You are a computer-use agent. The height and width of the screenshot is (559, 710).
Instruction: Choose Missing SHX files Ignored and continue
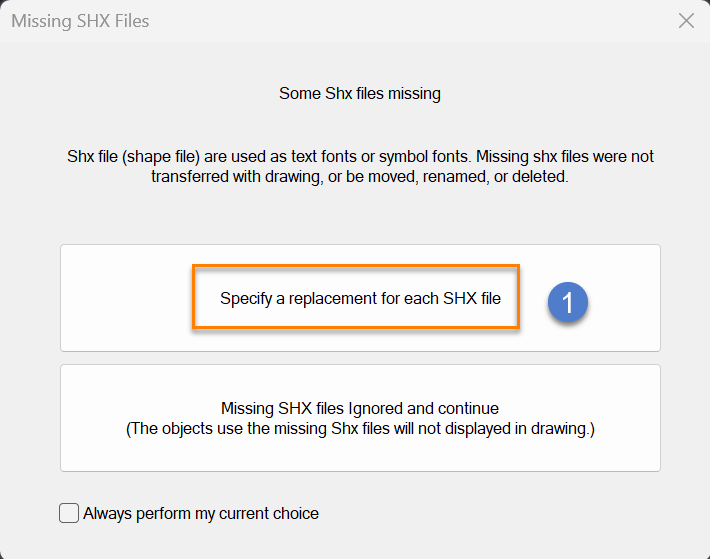point(360,418)
